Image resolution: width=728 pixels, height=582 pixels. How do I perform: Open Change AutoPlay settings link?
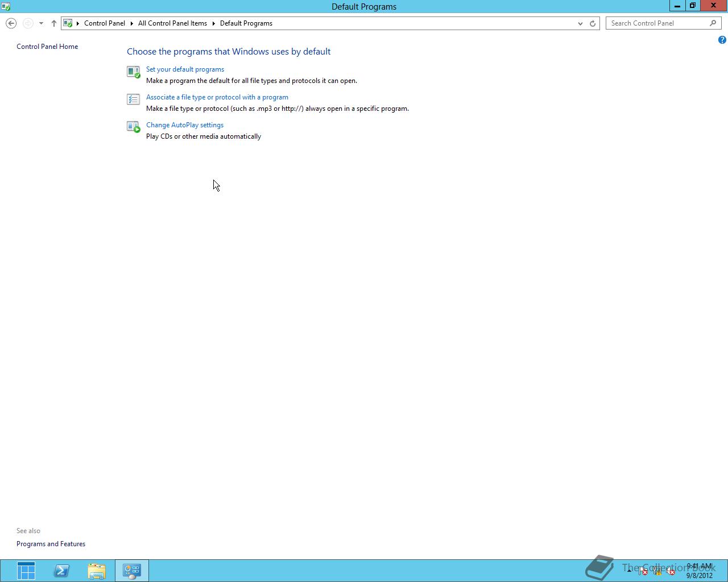[185, 125]
